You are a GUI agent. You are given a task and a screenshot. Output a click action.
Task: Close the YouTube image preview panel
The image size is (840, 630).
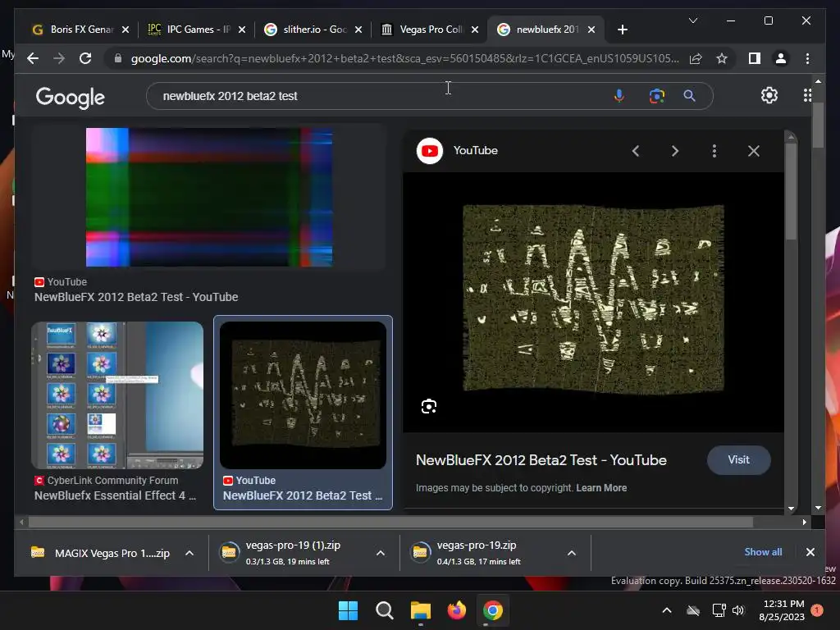(754, 151)
